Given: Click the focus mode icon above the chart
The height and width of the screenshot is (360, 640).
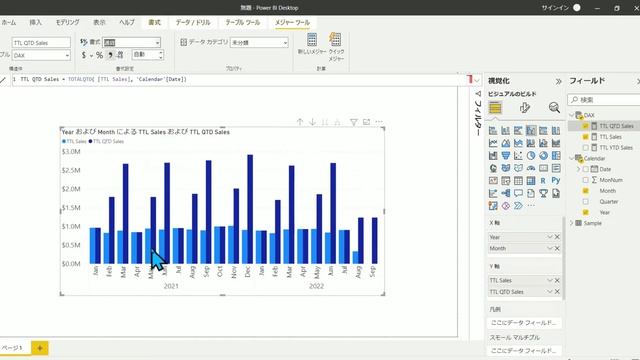Looking at the screenshot, I should pos(367,122).
